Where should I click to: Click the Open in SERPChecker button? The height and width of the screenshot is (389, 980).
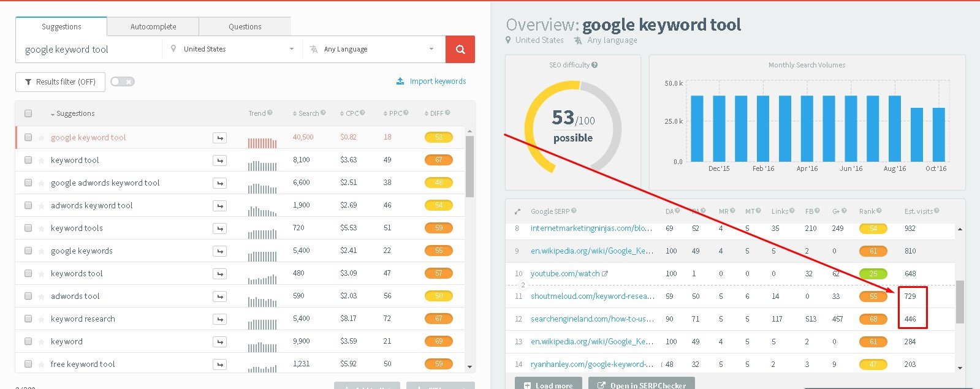642,383
